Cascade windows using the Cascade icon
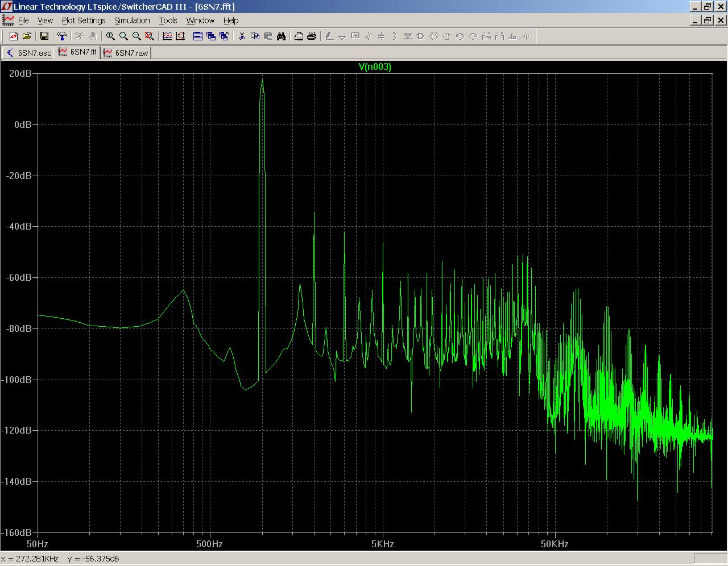The width and height of the screenshot is (728, 566). pyautogui.click(x=211, y=36)
